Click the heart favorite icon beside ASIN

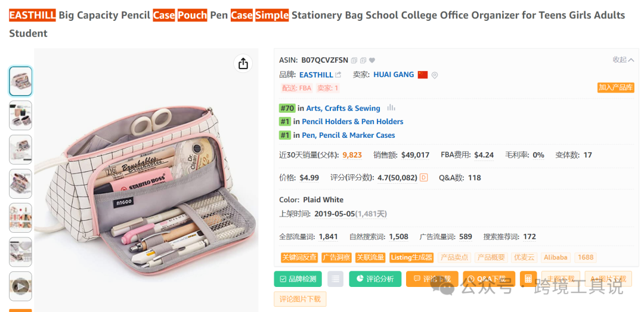(x=372, y=60)
